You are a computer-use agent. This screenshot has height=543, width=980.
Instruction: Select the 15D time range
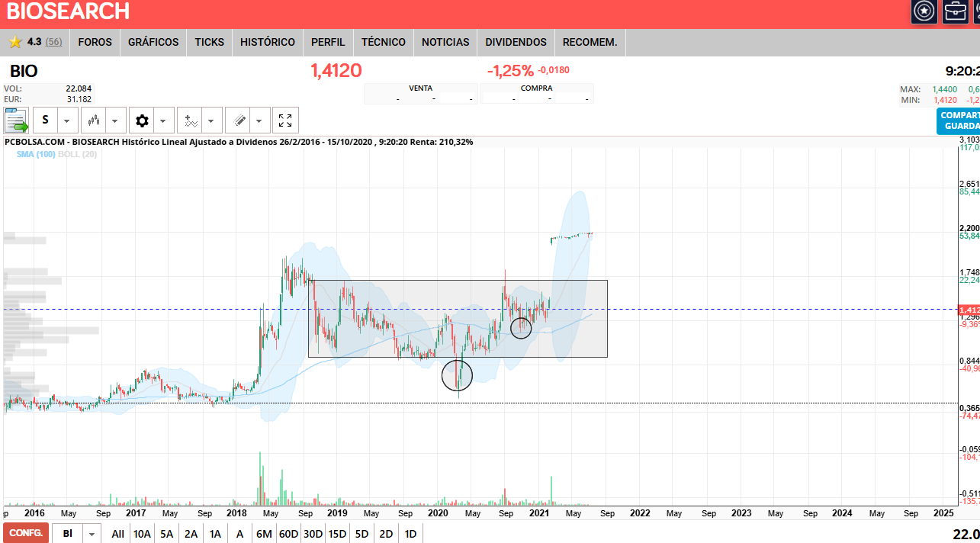click(337, 534)
